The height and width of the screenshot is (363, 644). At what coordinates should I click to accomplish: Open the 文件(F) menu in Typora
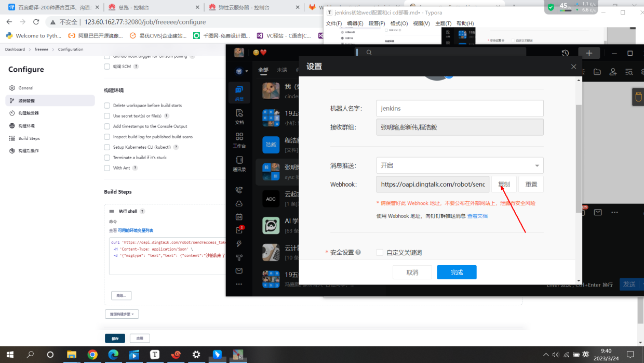pos(334,23)
